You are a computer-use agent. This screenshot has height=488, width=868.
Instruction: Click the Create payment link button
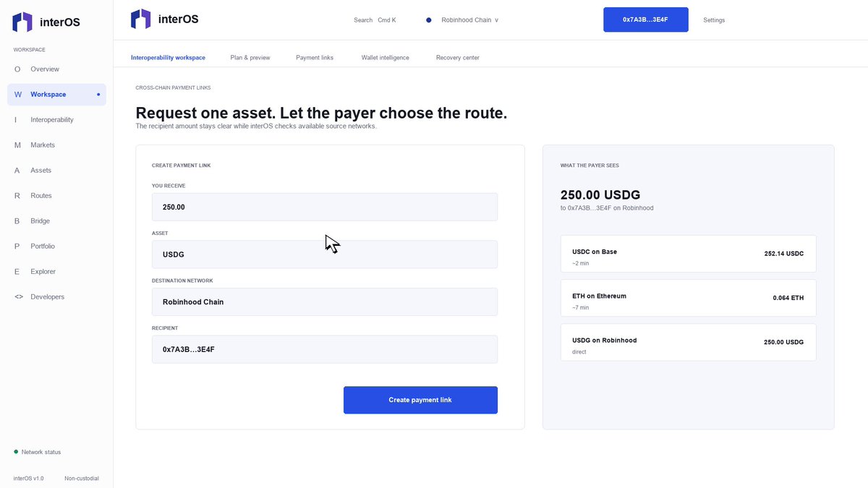(x=420, y=401)
